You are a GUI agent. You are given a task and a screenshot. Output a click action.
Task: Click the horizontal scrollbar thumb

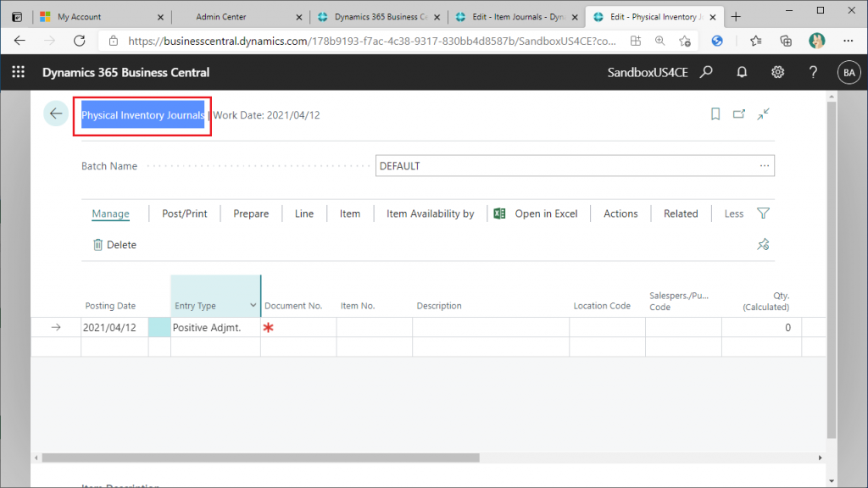[x=261, y=458]
